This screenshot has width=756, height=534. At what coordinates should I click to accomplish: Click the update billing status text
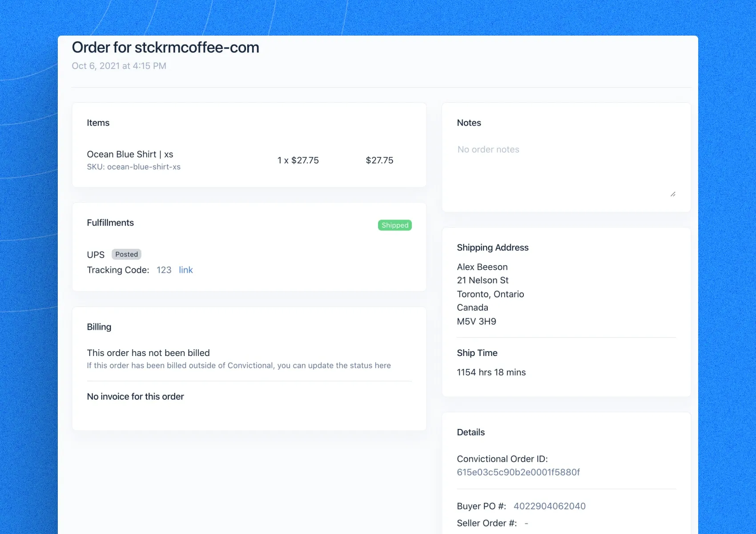tap(239, 365)
